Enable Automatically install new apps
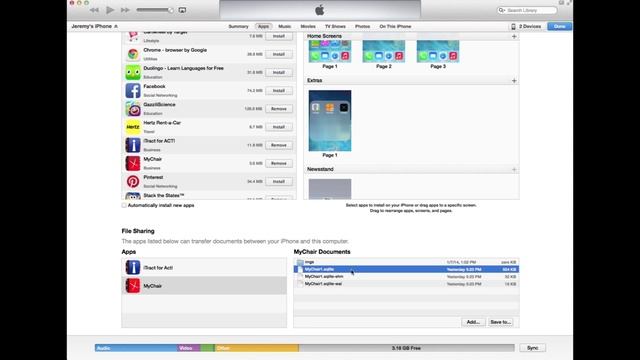640x360 pixels. [x=124, y=205]
